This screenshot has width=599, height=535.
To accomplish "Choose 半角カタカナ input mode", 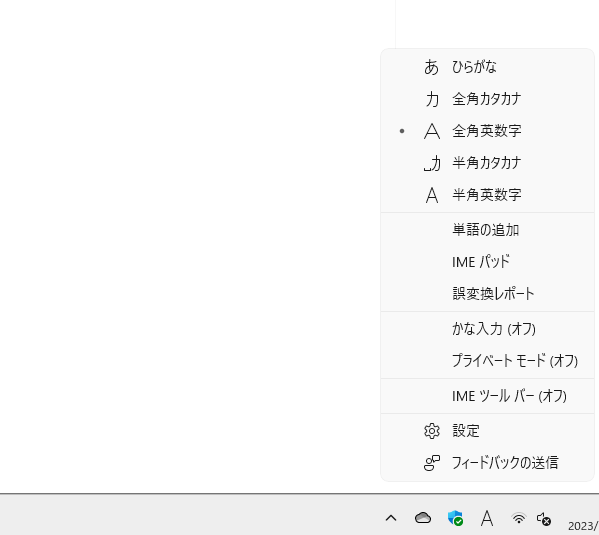I will [x=487, y=163].
